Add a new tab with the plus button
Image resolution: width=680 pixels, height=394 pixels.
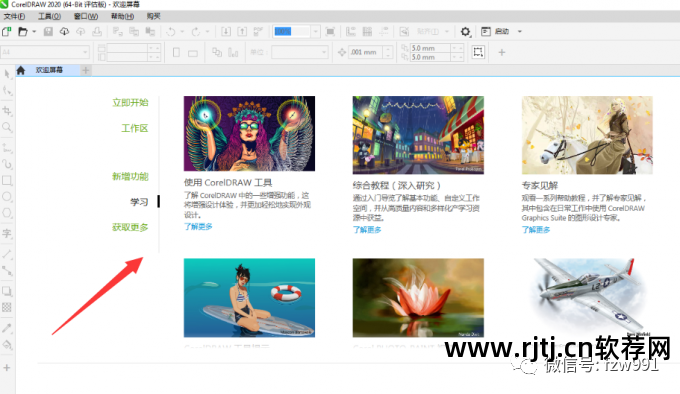point(85,70)
